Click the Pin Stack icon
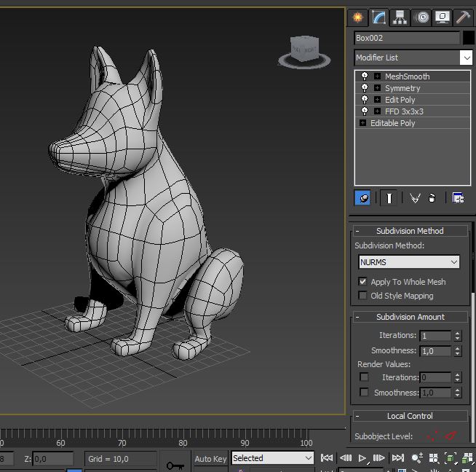 (x=362, y=197)
